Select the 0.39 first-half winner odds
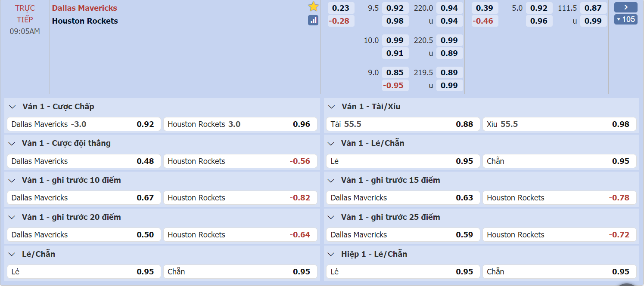Image resolution: width=644 pixels, height=286 pixels. [x=485, y=8]
